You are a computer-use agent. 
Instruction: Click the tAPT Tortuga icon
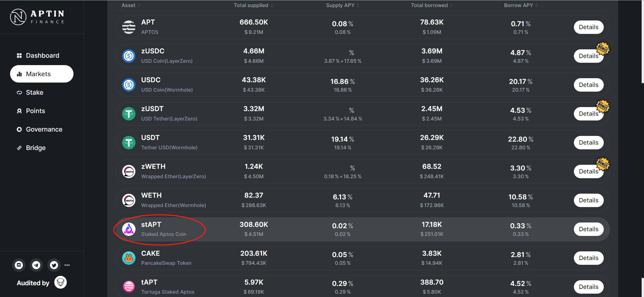coord(129,287)
